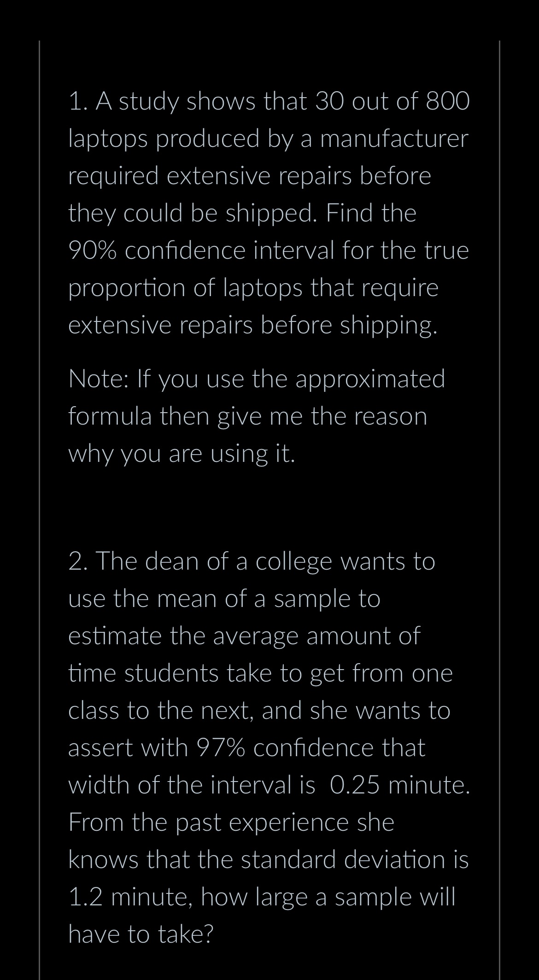The width and height of the screenshot is (539, 980).
Task: Click the word "shipping." ending question one
Action: coord(388,326)
